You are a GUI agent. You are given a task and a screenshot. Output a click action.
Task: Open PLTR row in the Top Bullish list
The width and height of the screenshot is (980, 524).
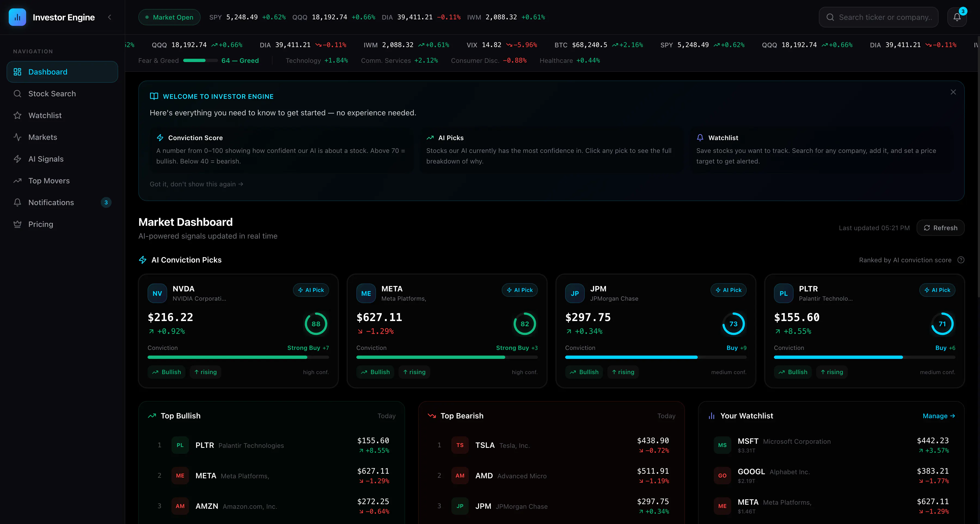272,445
